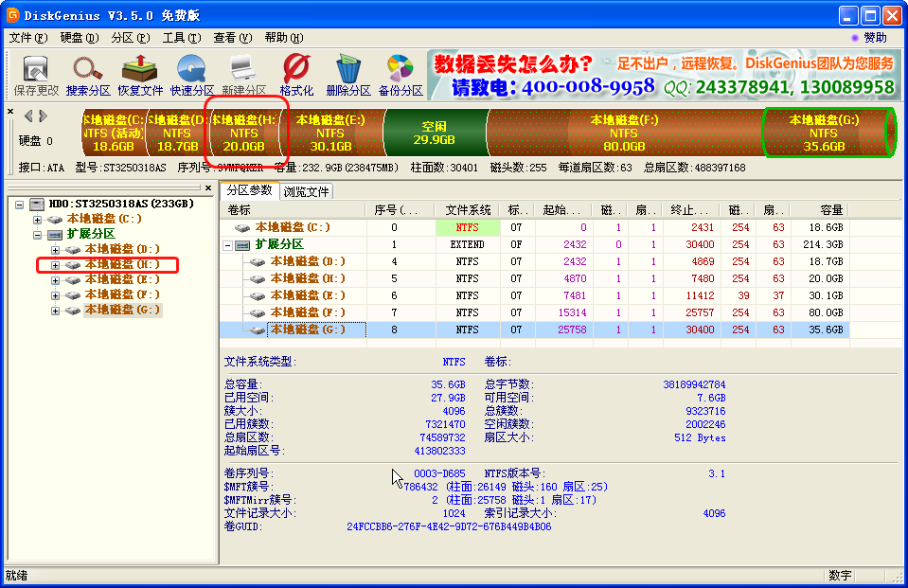Click the 数据丢失怎么办 advertisement banner
Screen dimensions: 908x588
click(x=665, y=75)
